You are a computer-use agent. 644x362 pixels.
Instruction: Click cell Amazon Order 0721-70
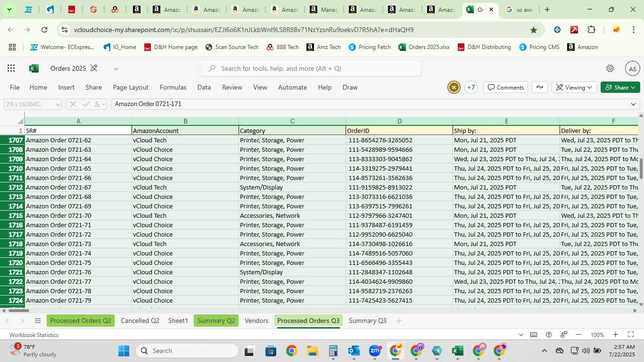[x=78, y=215]
